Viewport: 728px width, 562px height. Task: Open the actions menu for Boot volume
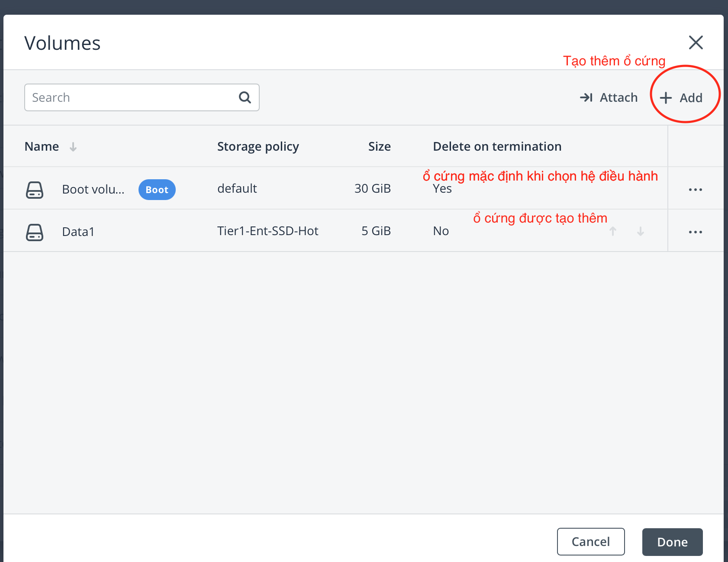tap(695, 189)
